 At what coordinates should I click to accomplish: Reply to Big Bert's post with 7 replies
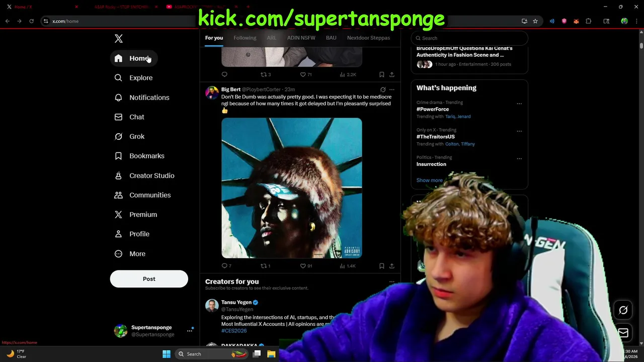[x=226, y=266]
